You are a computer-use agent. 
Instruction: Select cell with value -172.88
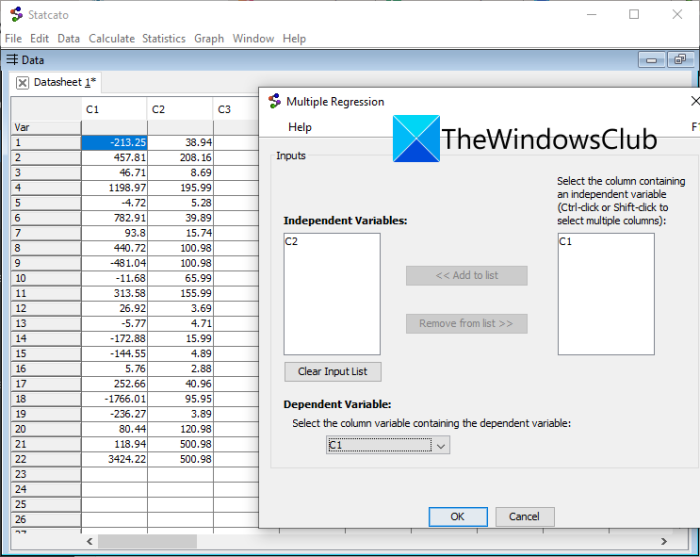coord(114,338)
